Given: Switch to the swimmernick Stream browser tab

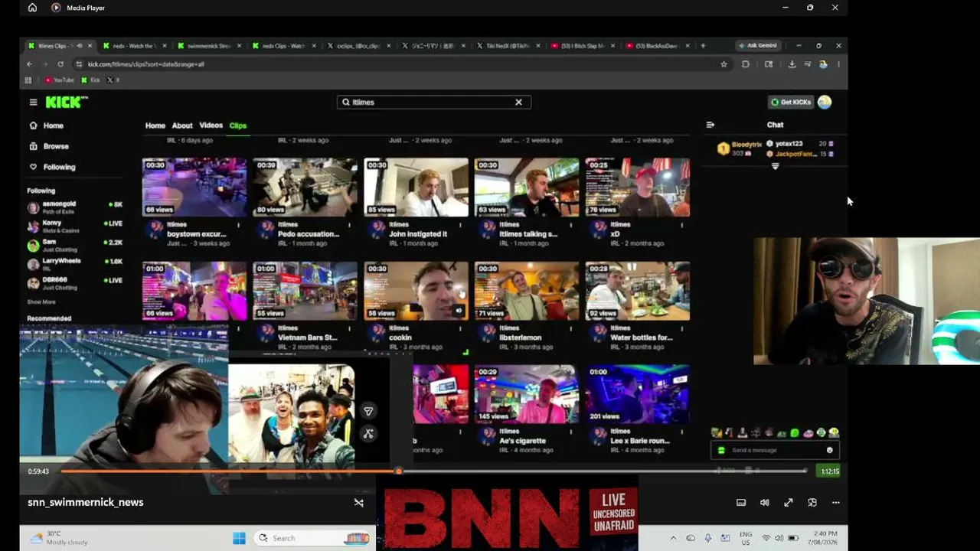Looking at the screenshot, I should coord(208,46).
